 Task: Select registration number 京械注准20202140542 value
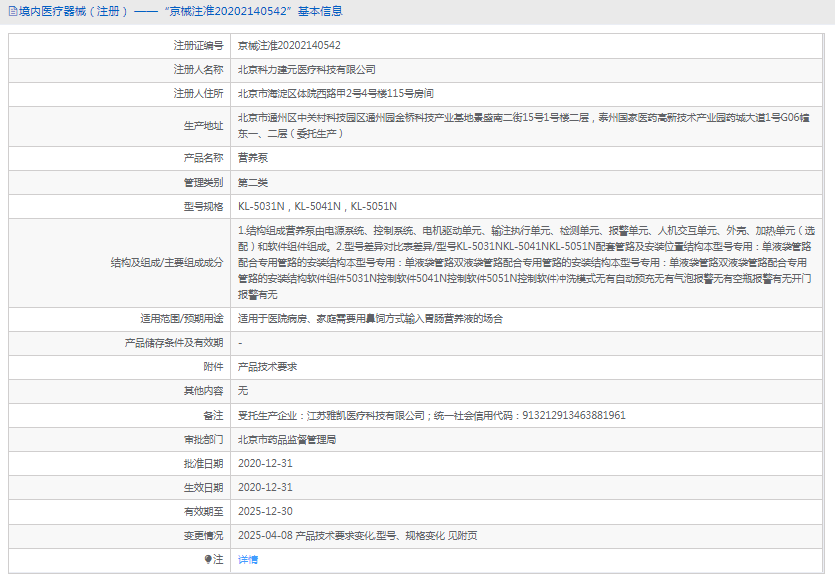click(289, 45)
